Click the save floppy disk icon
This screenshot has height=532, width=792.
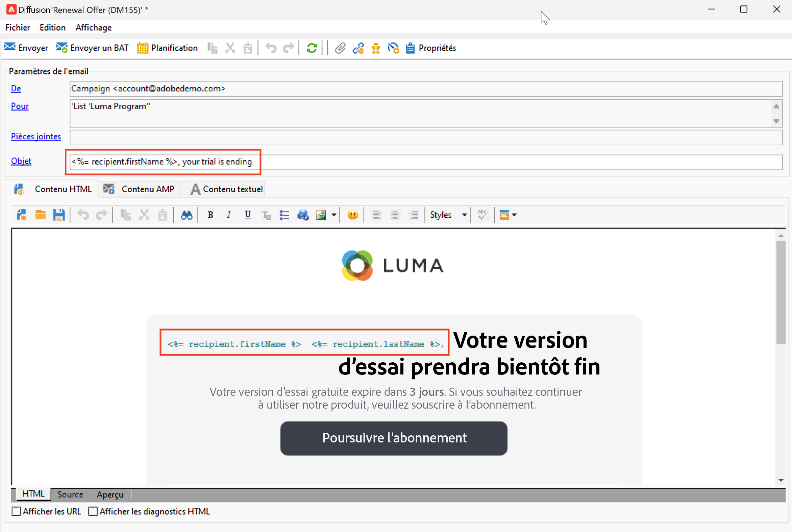(59, 215)
